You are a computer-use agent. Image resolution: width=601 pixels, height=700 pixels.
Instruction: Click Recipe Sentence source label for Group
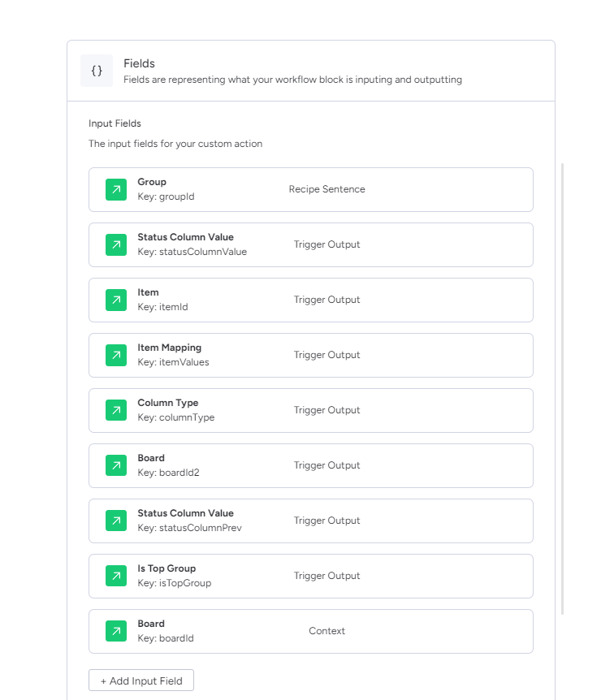[326, 189]
